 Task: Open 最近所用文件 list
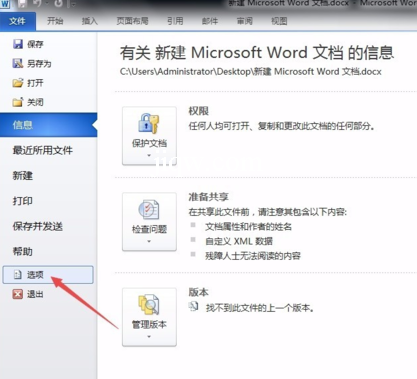[x=43, y=150]
